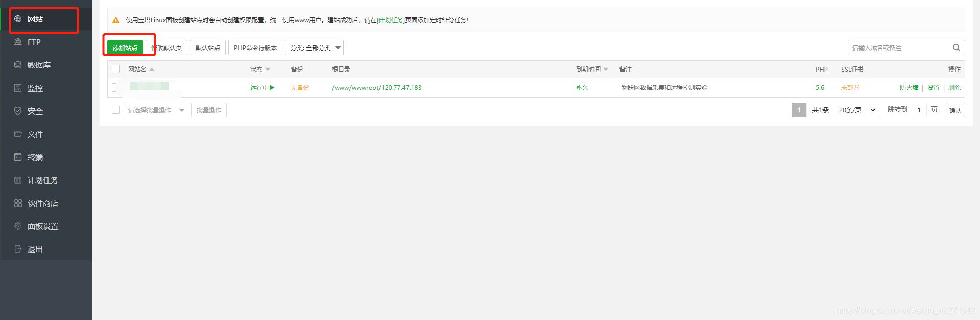Click the 无备份 backup link
The height and width of the screenshot is (320, 980).
[300, 88]
